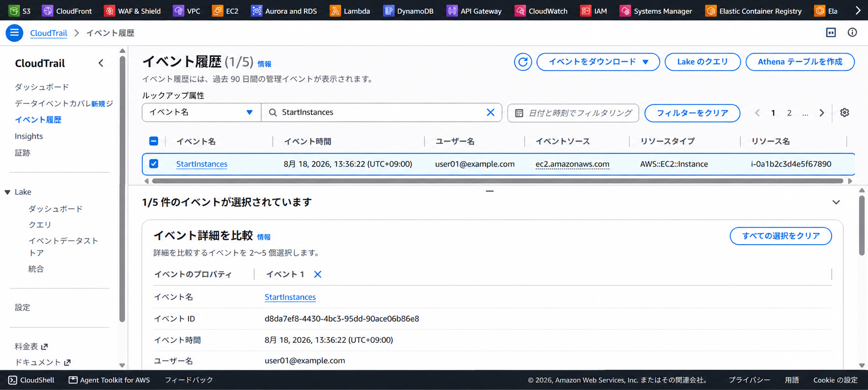Image resolution: width=868 pixels, height=390 pixels.
Task: Open the DynamoDB service shortcut icon
Action: click(x=388, y=11)
